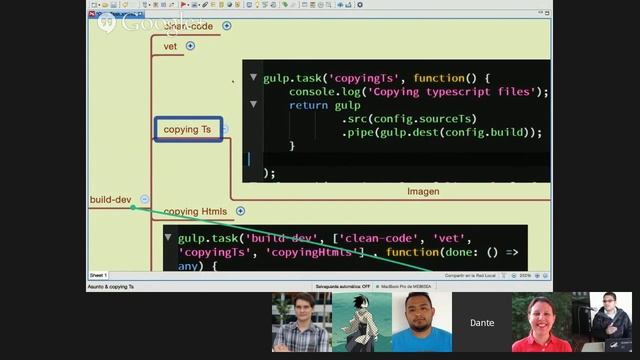Viewport: 640px width, 360px height.
Task: Select the workbook editor tab
Action: [116, 14]
